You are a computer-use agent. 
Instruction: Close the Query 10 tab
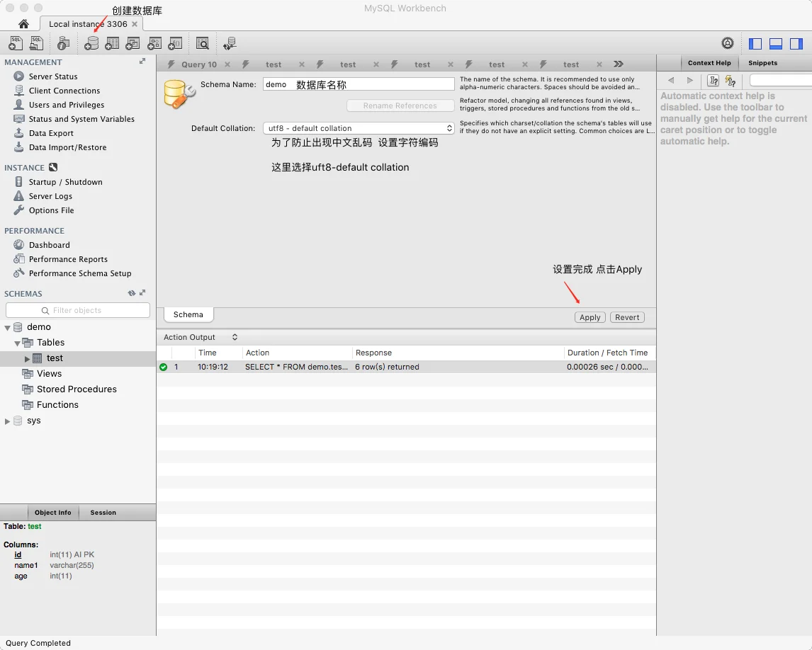click(x=227, y=64)
